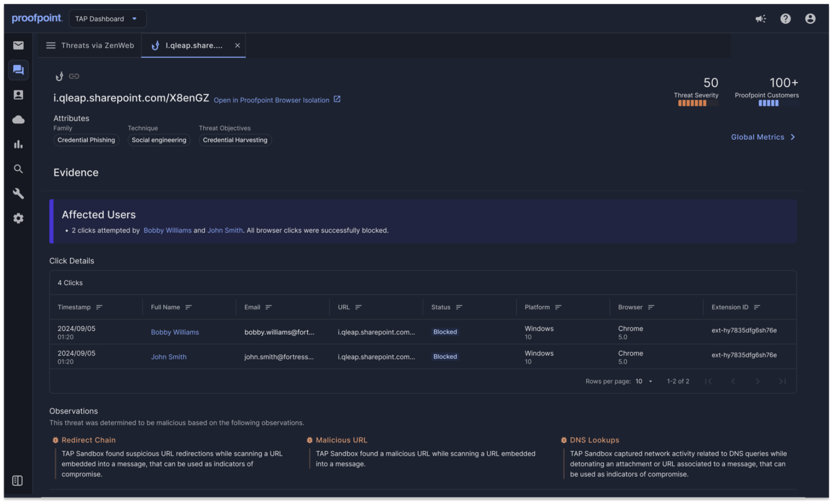Go to last page of clicks
840x504 pixels.
(x=782, y=382)
